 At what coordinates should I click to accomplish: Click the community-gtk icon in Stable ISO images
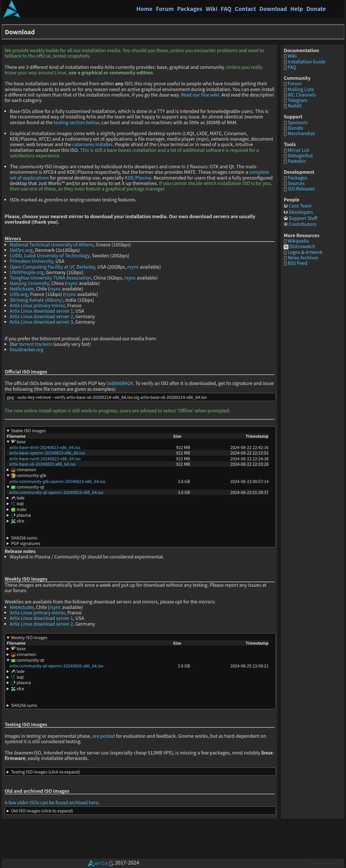click(x=13, y=475)
